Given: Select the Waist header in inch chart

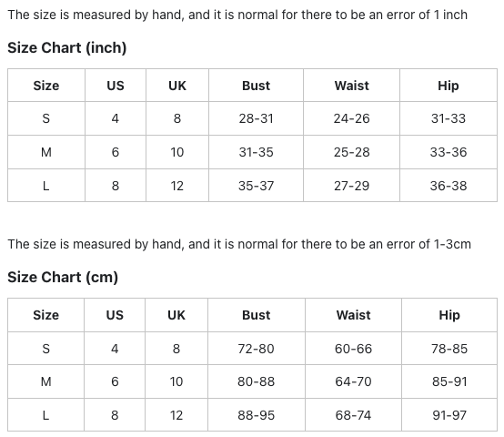Looking at the screenshot, I should point(352,86).
